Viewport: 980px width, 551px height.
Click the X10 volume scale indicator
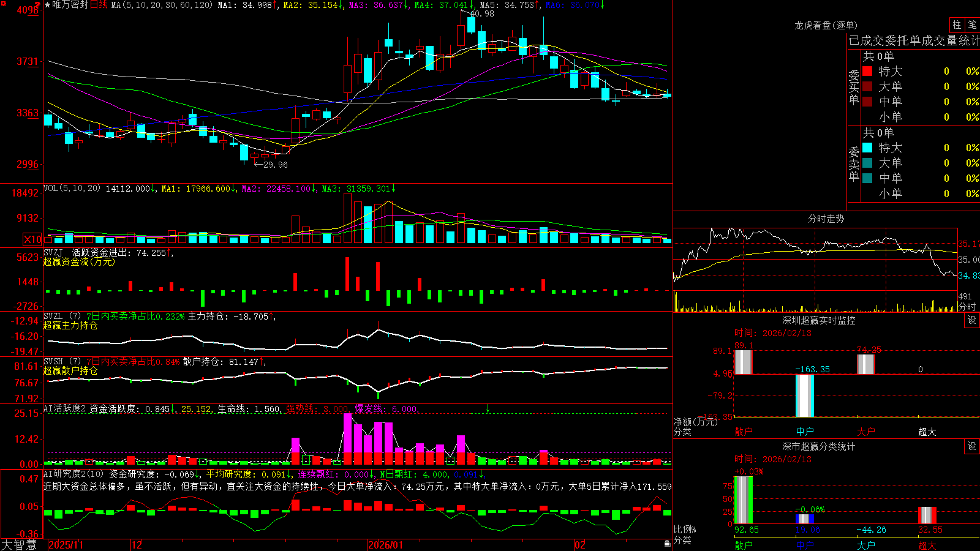click(32, 239)
